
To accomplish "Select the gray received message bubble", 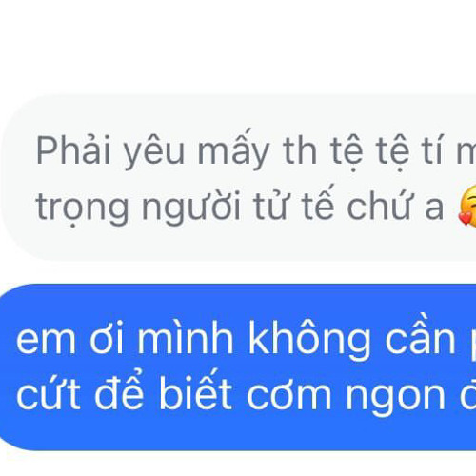I will (238, 178).
